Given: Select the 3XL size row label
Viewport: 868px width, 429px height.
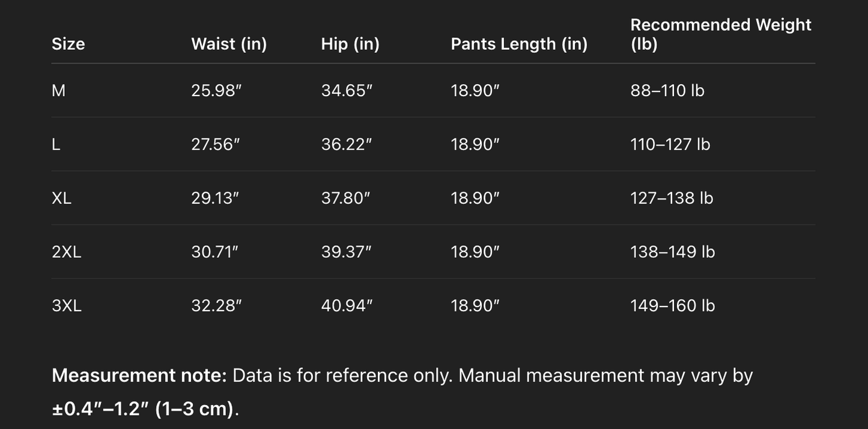Looking at the screenshot, I should (66, 306).
